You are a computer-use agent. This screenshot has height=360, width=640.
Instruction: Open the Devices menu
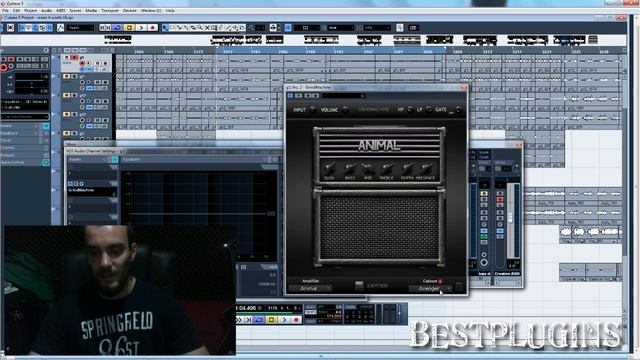pyautogui.click(x=130, y=10)
